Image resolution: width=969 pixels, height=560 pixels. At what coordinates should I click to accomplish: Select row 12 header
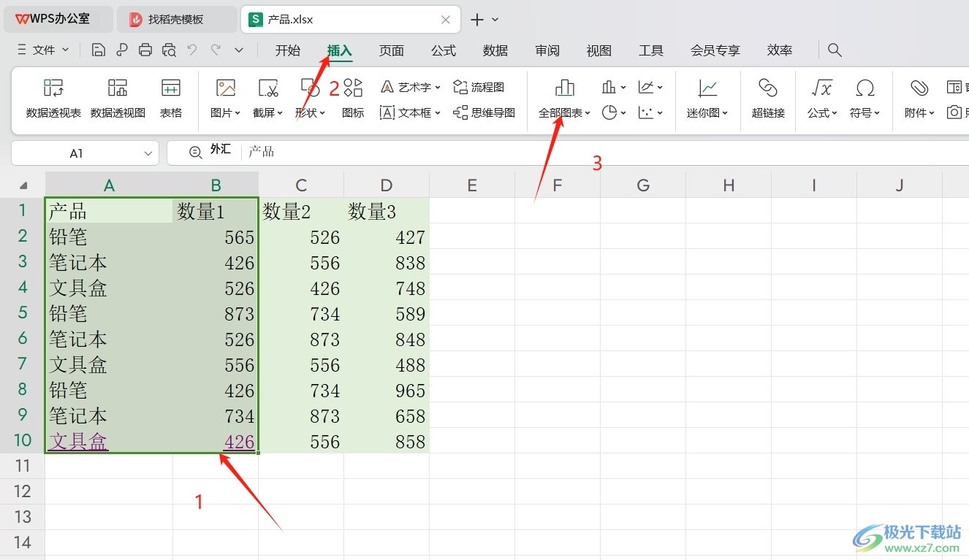coord(23,491)
